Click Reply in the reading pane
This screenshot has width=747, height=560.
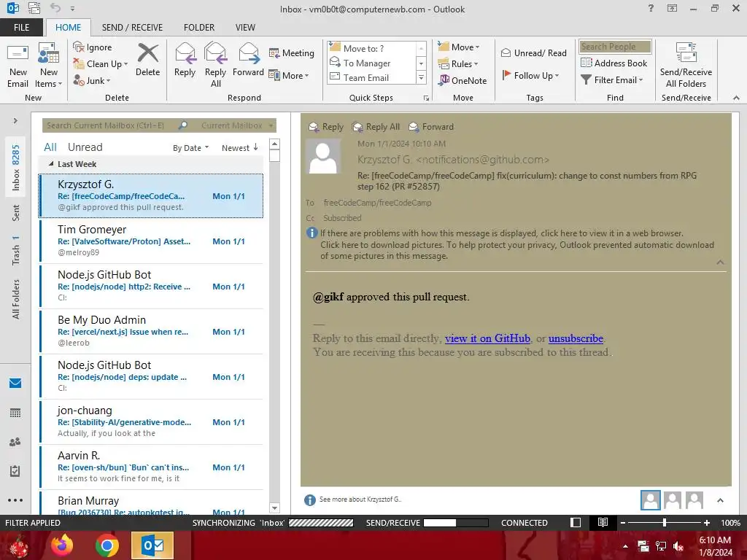(x=326, y=127)
